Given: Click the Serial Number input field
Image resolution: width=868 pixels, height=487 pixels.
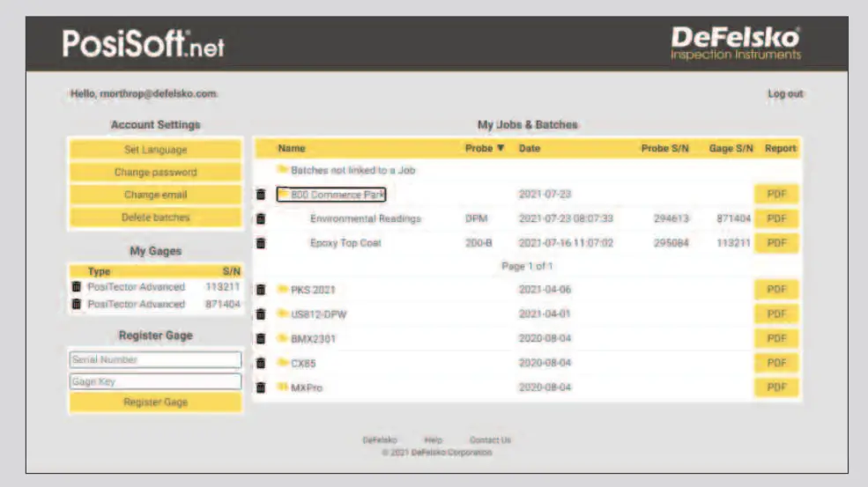Looking at the screenshot, I should tap(156, 359).
